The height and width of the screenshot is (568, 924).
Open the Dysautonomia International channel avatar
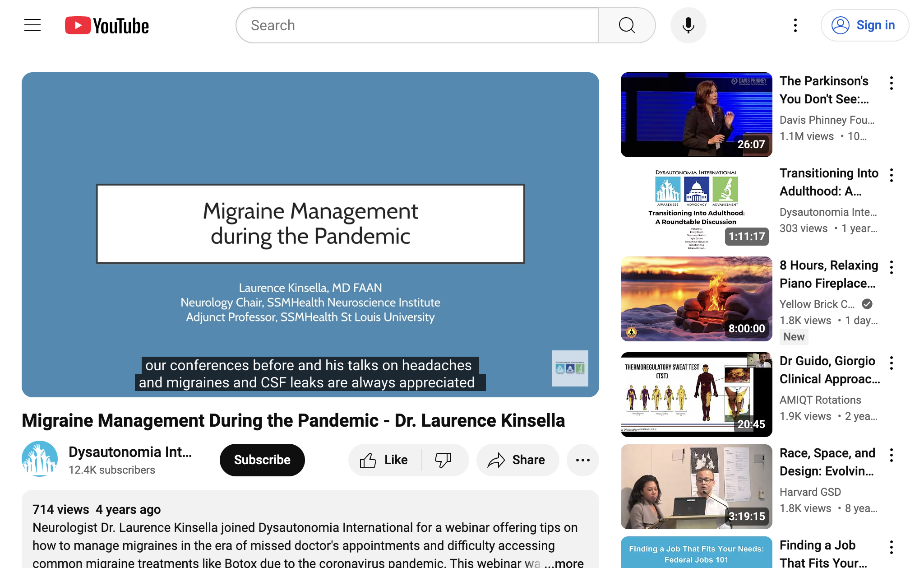coord(40,459)
